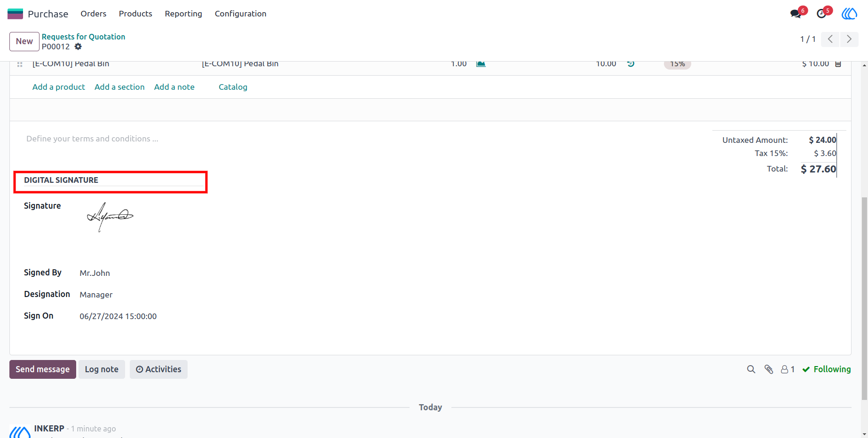Open forecast chart icon on Pedal Bin row

pos(481,64)
